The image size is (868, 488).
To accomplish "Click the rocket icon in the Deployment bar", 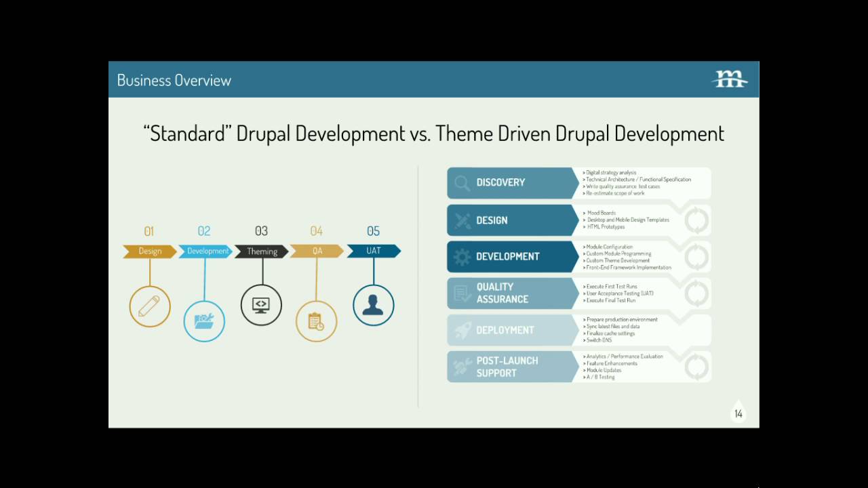I will pyautogui.click(x=462, y=330).
